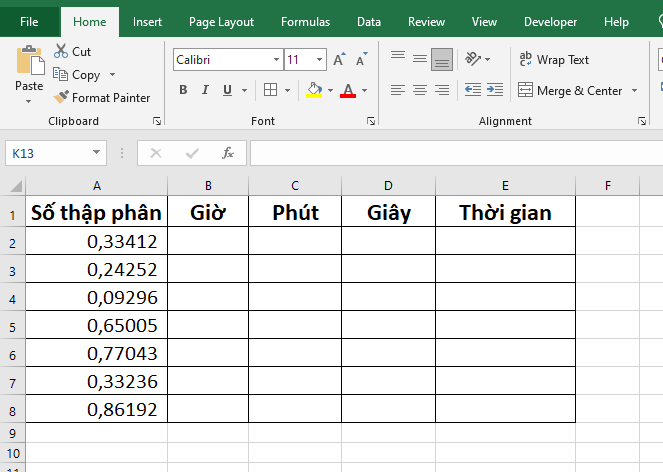
Task: Open the Borders icon in the Font group
Action: (270, 90)
